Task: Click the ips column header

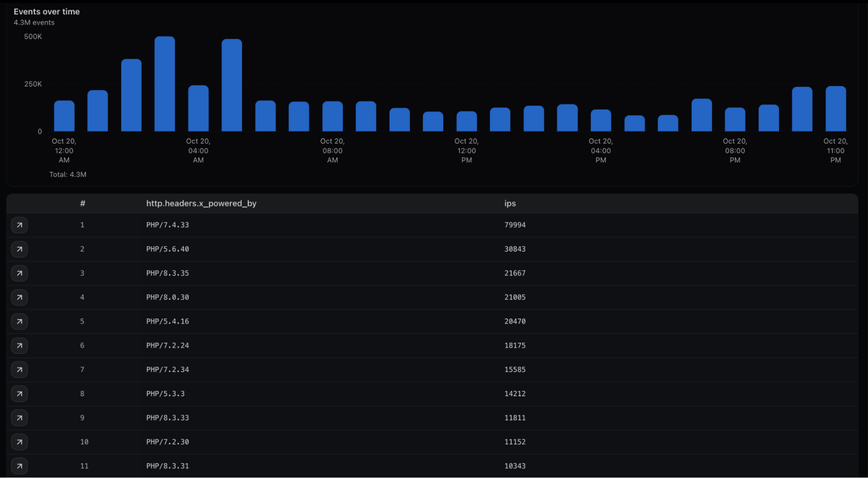Action: click(510, 203)
